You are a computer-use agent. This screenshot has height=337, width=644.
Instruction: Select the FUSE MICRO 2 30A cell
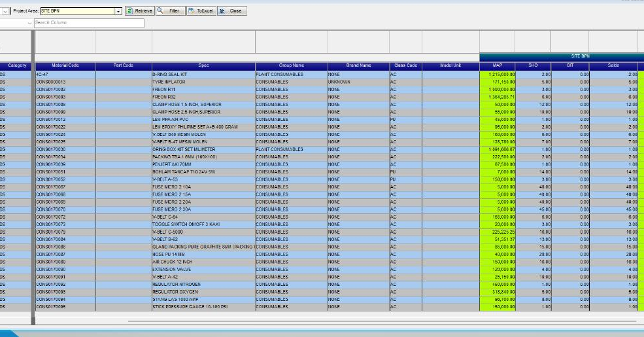(x=204, y=209)
